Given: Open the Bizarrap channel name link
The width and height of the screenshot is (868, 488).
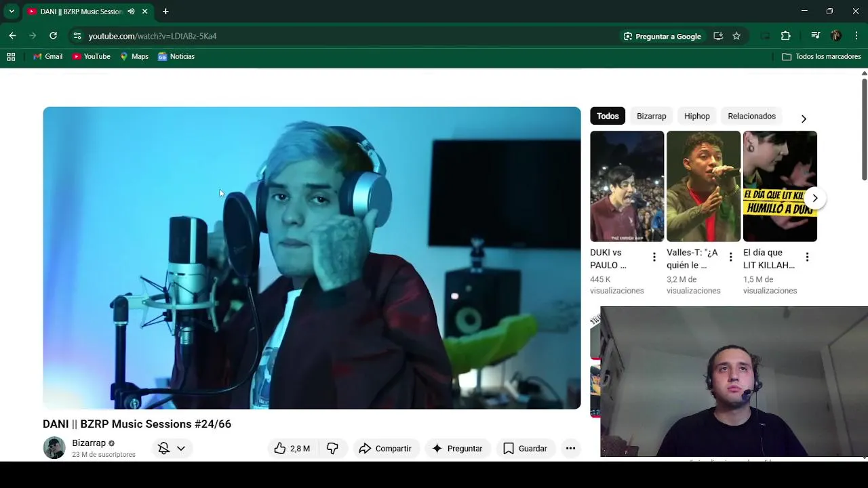Looking at the screenshot, I should point(89,443).
